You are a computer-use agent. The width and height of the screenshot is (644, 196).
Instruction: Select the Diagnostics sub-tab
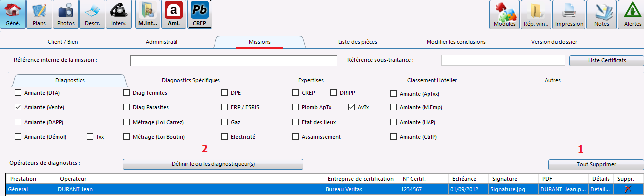[70, 80]
